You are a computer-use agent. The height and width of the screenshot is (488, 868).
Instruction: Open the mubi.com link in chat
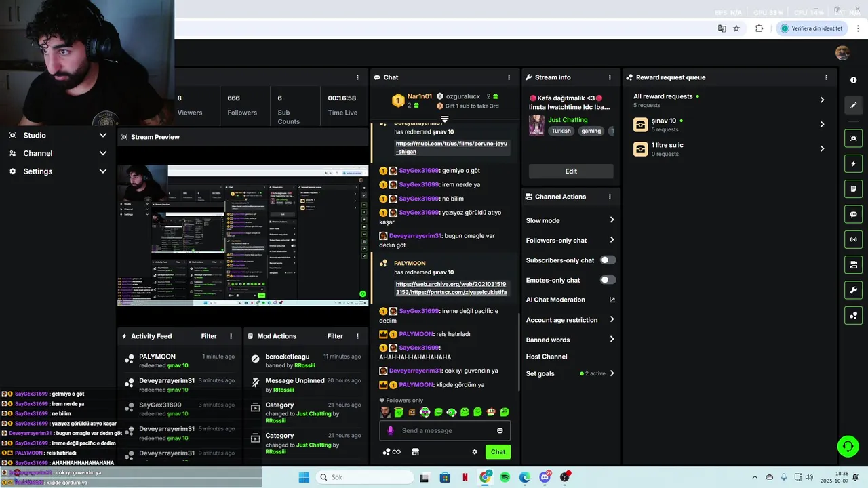pos(452,148)
